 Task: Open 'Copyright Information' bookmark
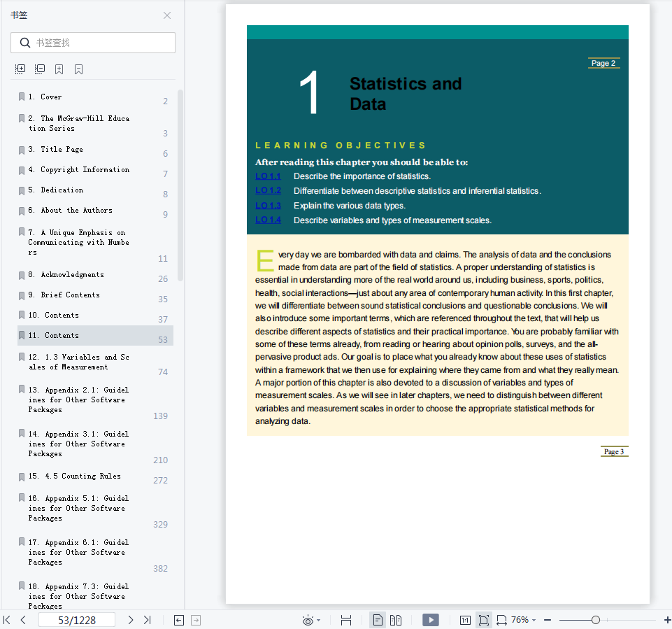tap(94, 170)
